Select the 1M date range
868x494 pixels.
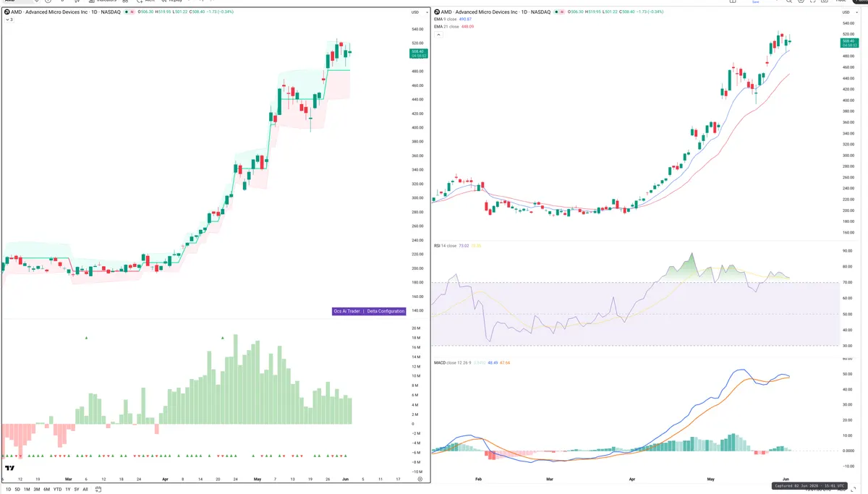pyautogui.click(x=27, y=490)
